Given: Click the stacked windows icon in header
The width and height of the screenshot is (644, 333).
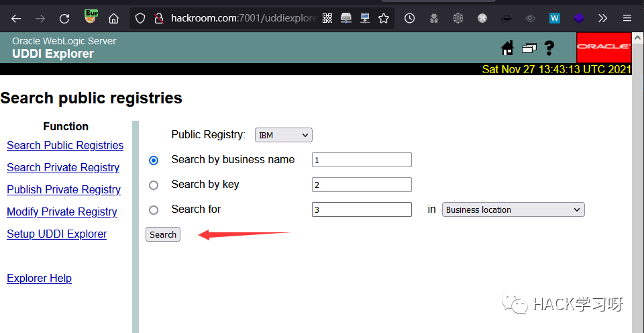Looking at the screenshot, I should click(x=529, y=48).
